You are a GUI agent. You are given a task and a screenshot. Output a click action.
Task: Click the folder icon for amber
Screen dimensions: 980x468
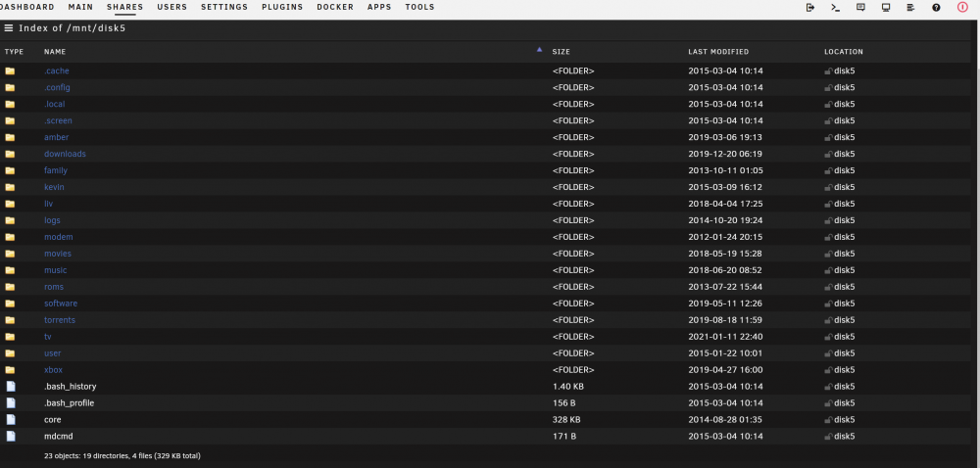(10, 137)
